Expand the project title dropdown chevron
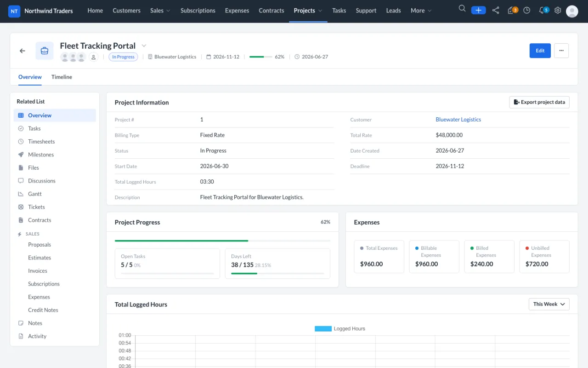The image size is (588, 368). (x=144, y=46)
